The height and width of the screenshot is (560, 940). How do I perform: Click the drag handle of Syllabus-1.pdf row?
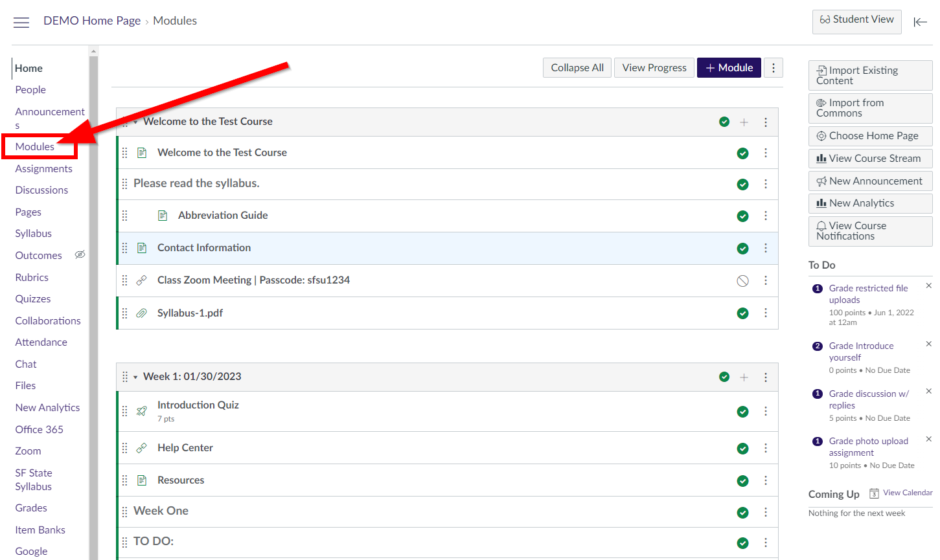click(x=124, y=313)
